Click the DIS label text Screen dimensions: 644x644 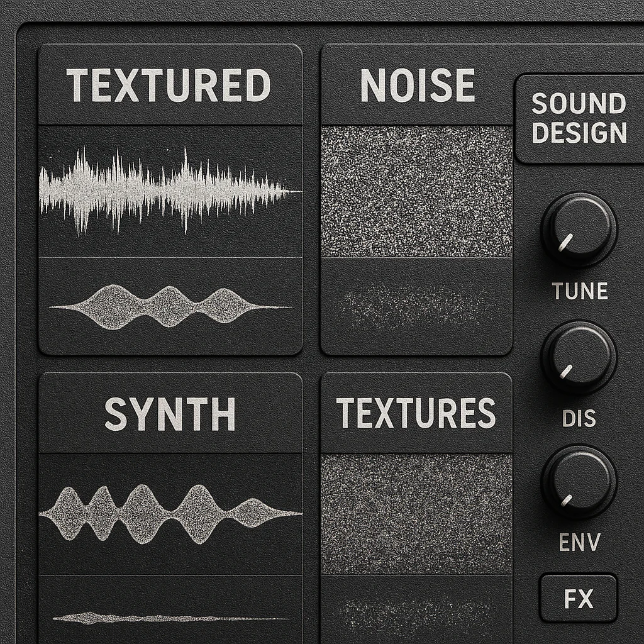pyautogui.click(x=579, y=418)
